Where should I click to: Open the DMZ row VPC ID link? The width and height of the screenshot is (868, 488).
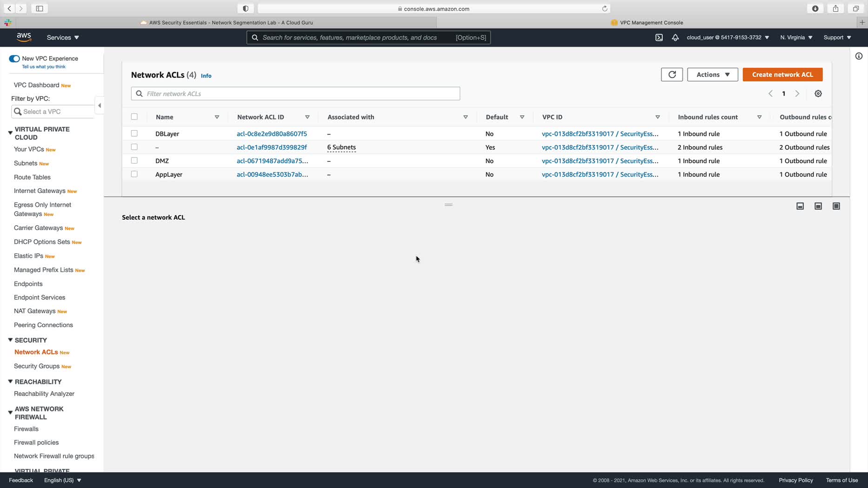click(x=600, y=161)
